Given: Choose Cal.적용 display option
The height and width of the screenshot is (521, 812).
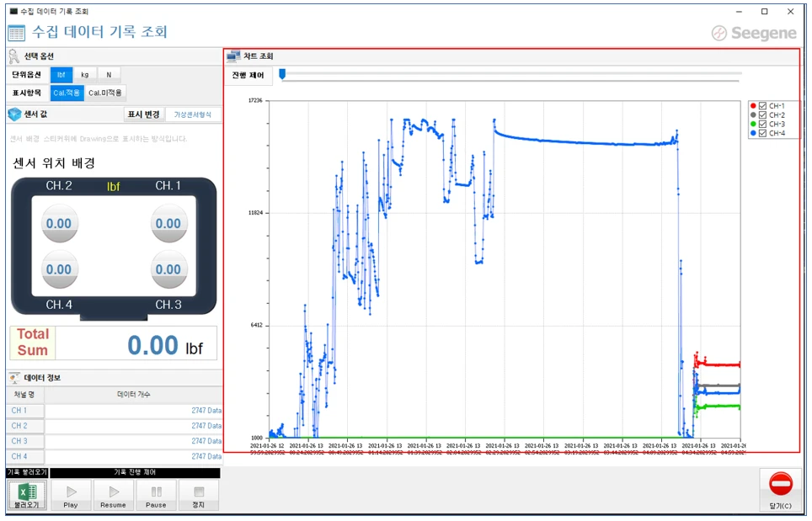Looking at the screenshot, I should [x=67, y=93].
